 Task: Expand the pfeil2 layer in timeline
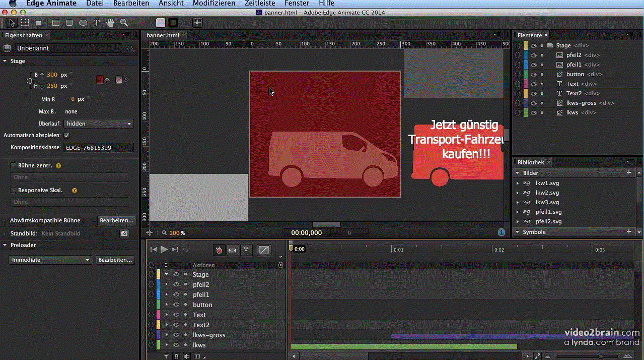click(166, 284)
